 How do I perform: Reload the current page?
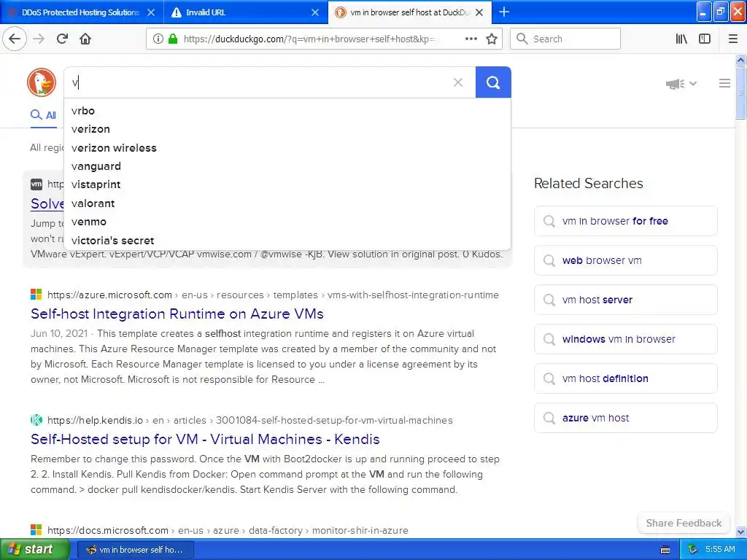[62, 39]
